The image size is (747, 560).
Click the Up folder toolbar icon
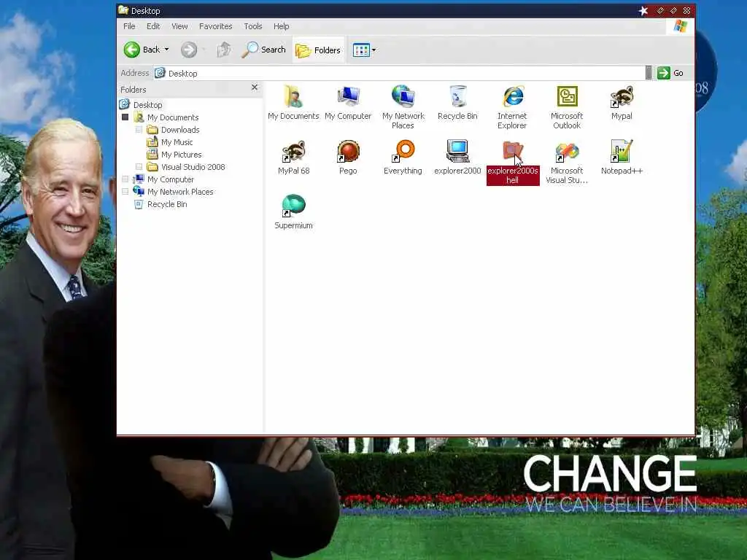point(223,50)
